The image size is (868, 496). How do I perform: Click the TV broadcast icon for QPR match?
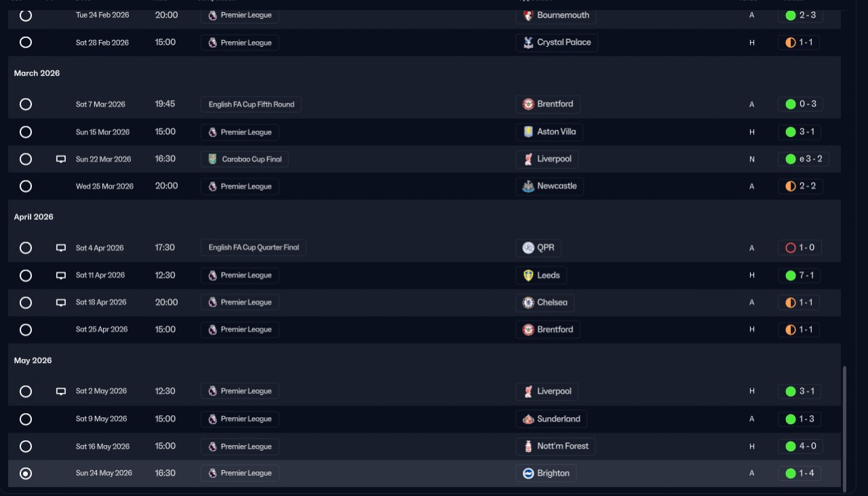[61, 248]
